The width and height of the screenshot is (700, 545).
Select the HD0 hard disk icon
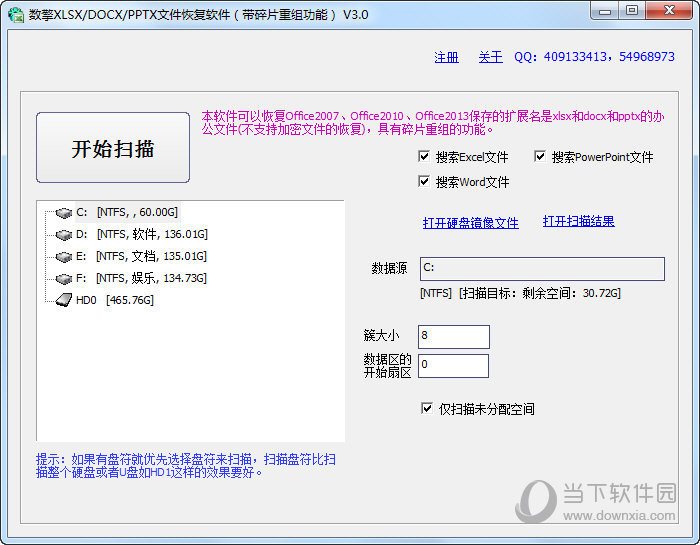(x=64, y=300)
